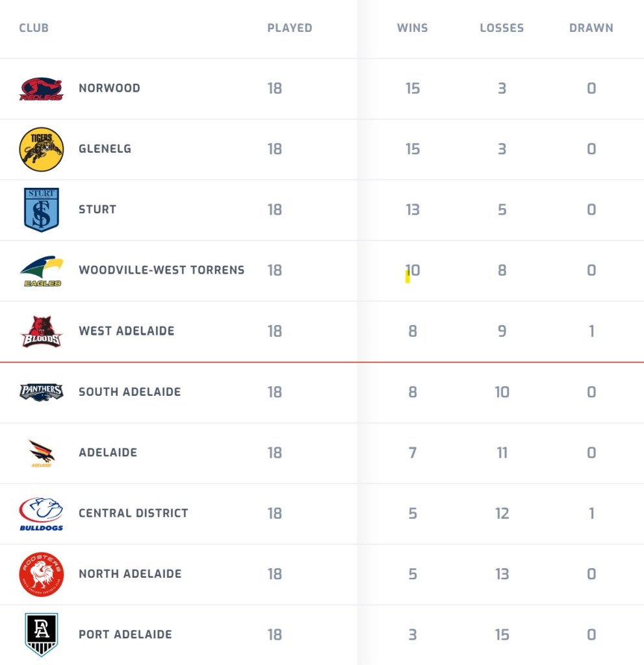Sort by the WINS column header

tap(413, 28)
